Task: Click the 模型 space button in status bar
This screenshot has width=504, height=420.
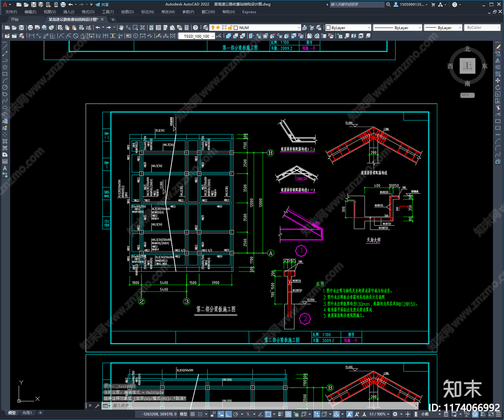Action: click(x=184, y=414)
